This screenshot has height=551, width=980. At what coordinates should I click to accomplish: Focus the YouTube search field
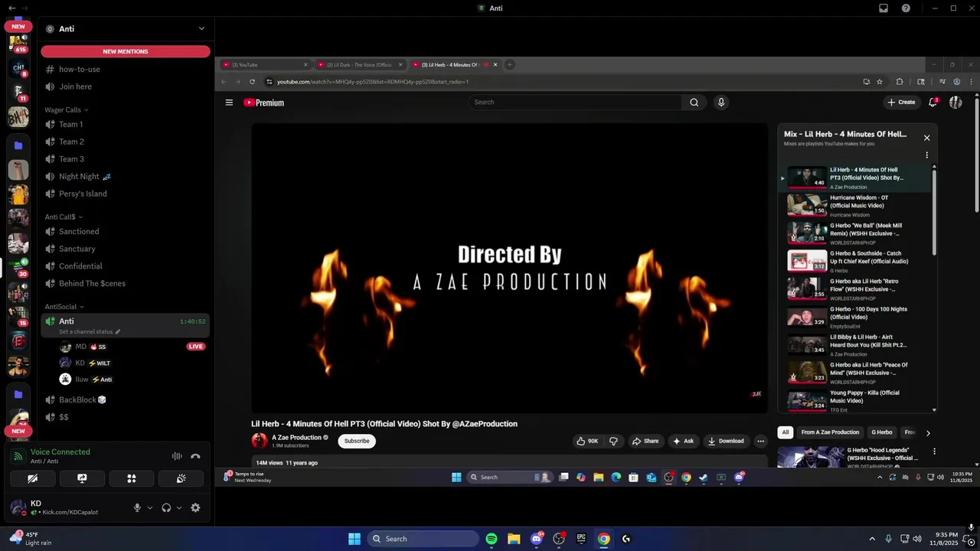[x=574, y=103]
